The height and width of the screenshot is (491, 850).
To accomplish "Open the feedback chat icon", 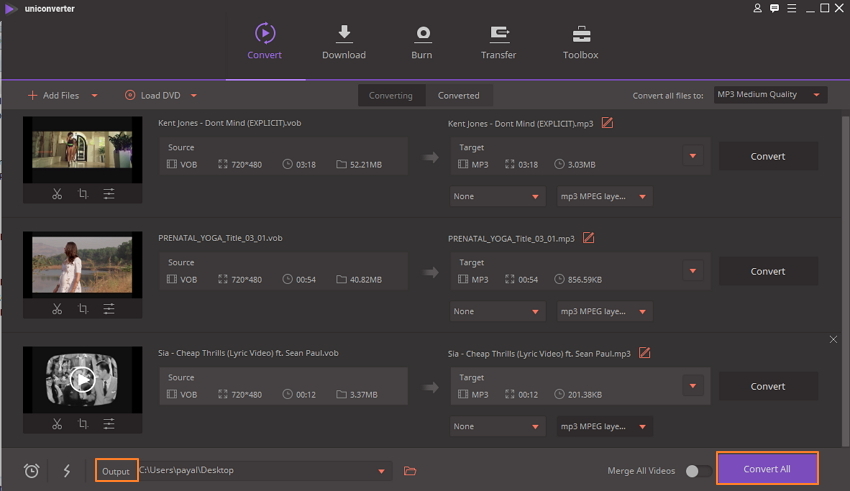I will point(775,8).
